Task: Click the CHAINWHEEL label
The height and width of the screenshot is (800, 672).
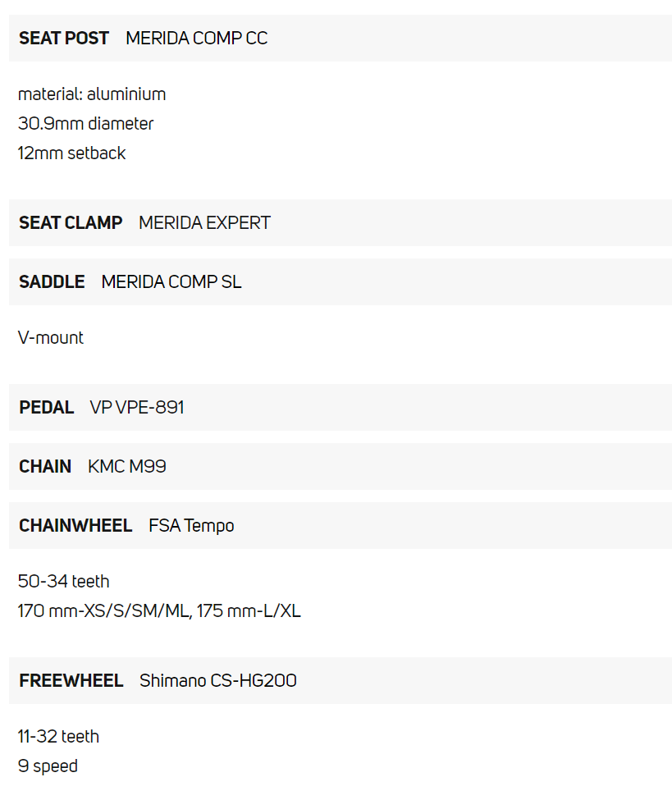Action: tap(75, 526)
